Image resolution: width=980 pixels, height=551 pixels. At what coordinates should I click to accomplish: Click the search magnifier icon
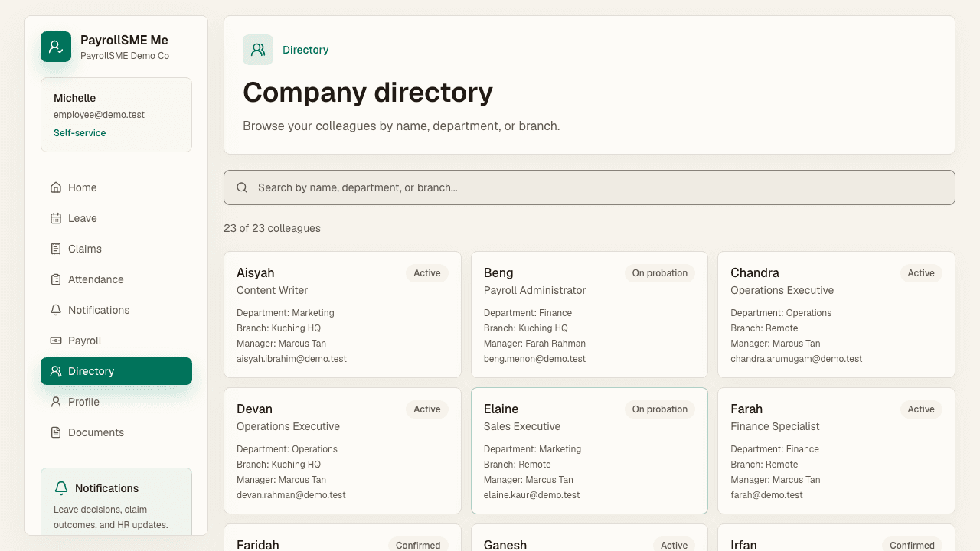click(242, 187)
